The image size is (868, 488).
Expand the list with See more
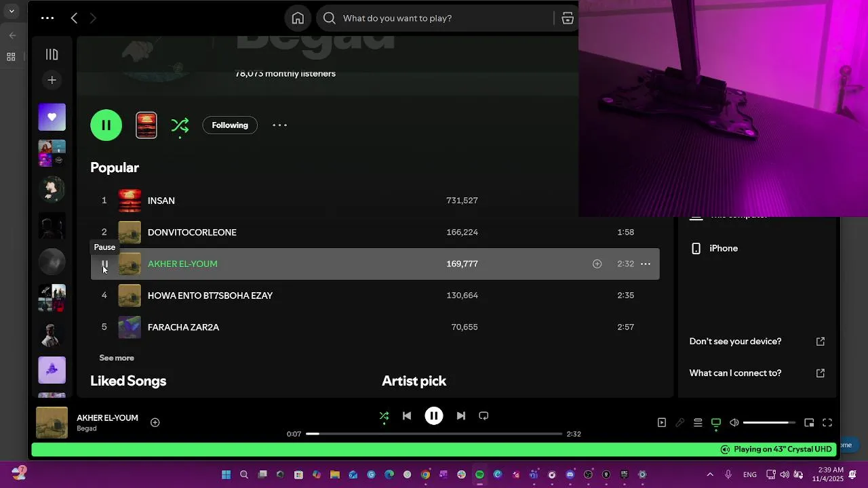(117, 358)
